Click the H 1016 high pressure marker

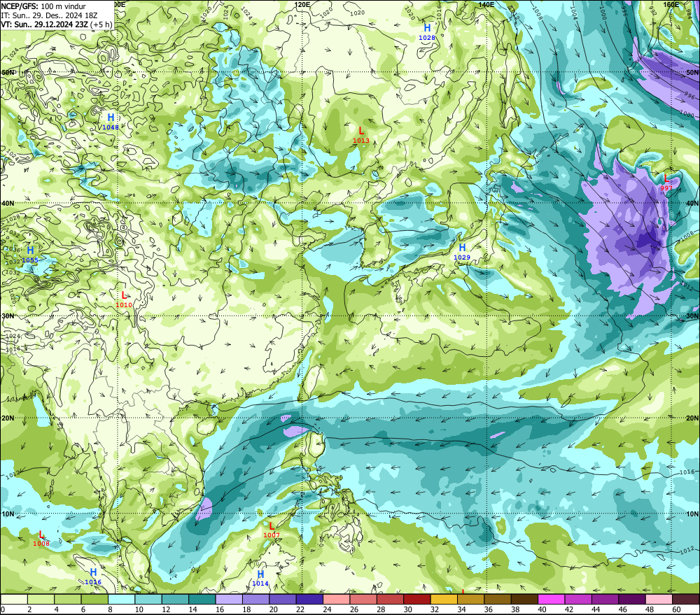click(93, 577)
